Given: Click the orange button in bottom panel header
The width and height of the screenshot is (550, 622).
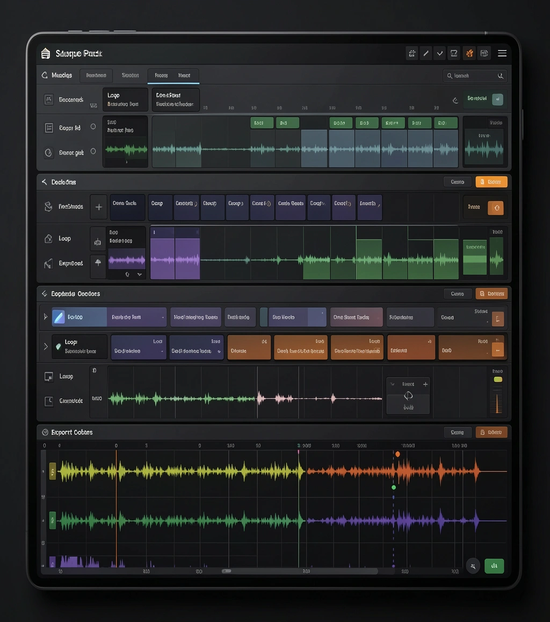Looking at the screenshot, I should [491, 432].
